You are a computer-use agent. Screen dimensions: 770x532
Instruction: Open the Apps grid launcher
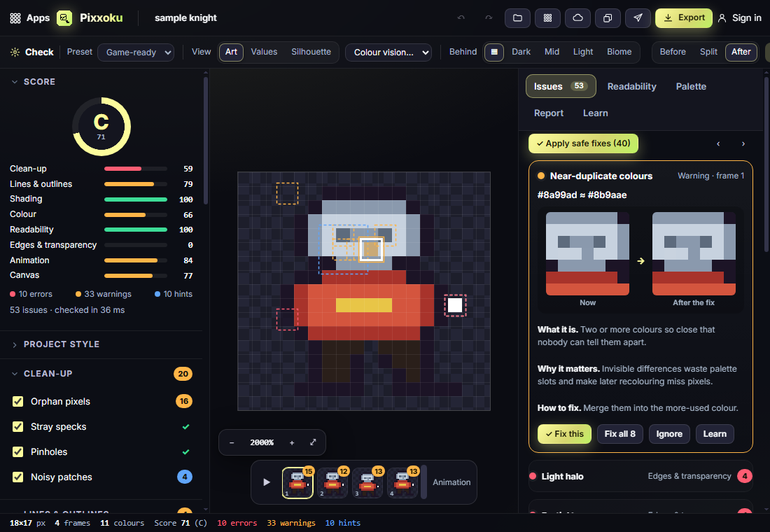coord(29,18)
